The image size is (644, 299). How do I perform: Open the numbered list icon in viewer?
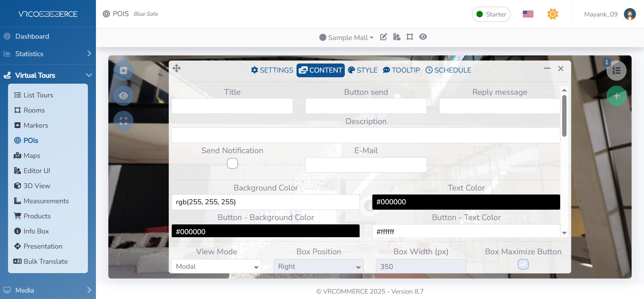pyautogui.click(x=616, y=71)
